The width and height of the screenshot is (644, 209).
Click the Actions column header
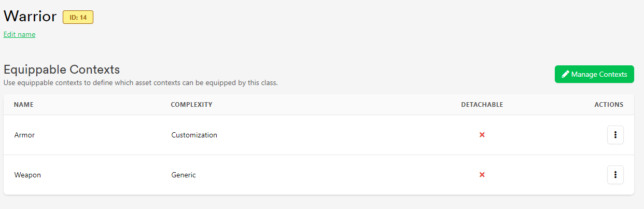(609, 105)
